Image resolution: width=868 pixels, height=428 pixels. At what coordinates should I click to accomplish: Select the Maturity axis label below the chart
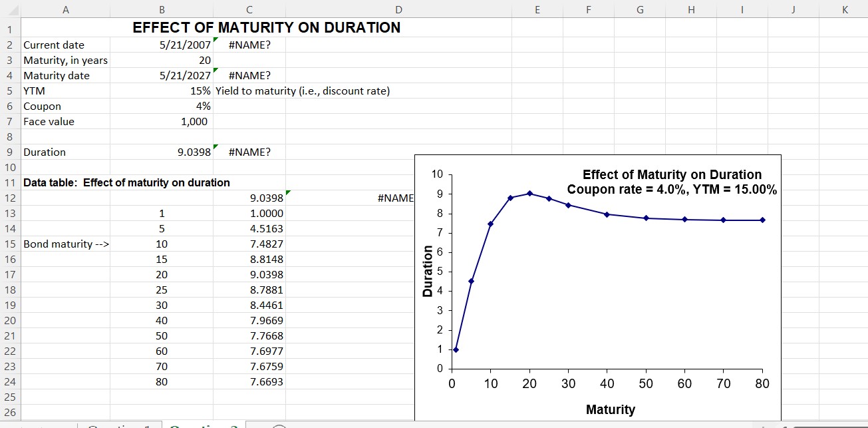click(x=610, y=409)
